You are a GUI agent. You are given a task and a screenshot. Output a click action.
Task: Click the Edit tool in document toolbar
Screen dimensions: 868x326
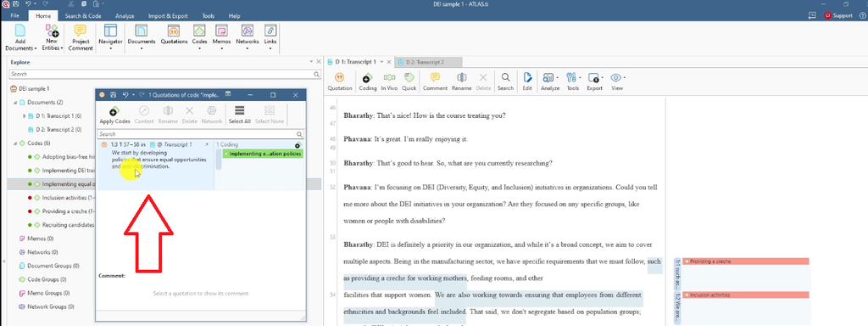[x=527, y=81]
